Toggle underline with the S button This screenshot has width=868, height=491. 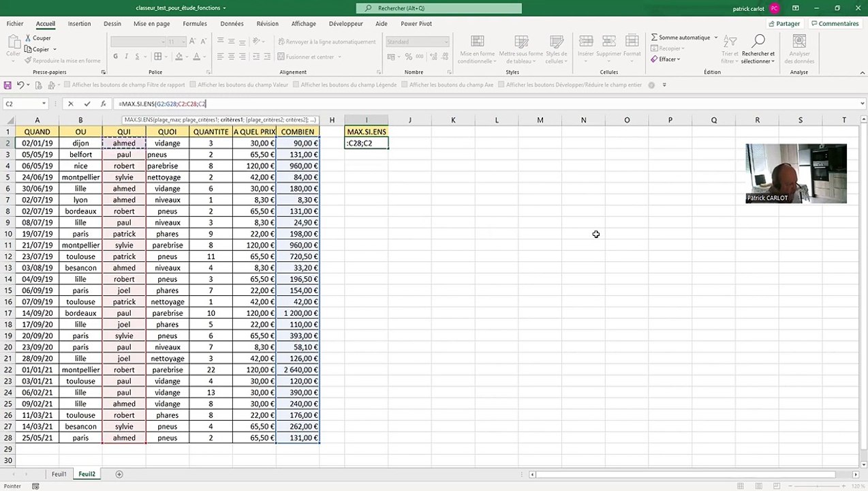136,57
